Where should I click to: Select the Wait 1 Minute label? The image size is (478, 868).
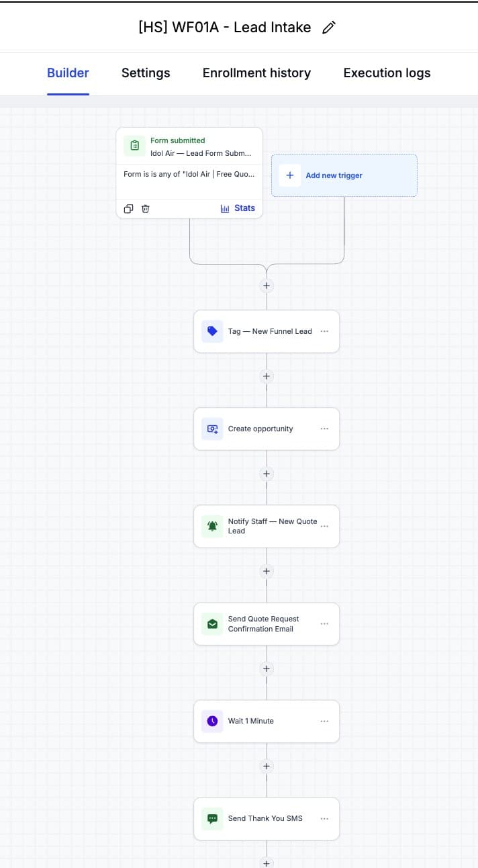tap(251, 721)
